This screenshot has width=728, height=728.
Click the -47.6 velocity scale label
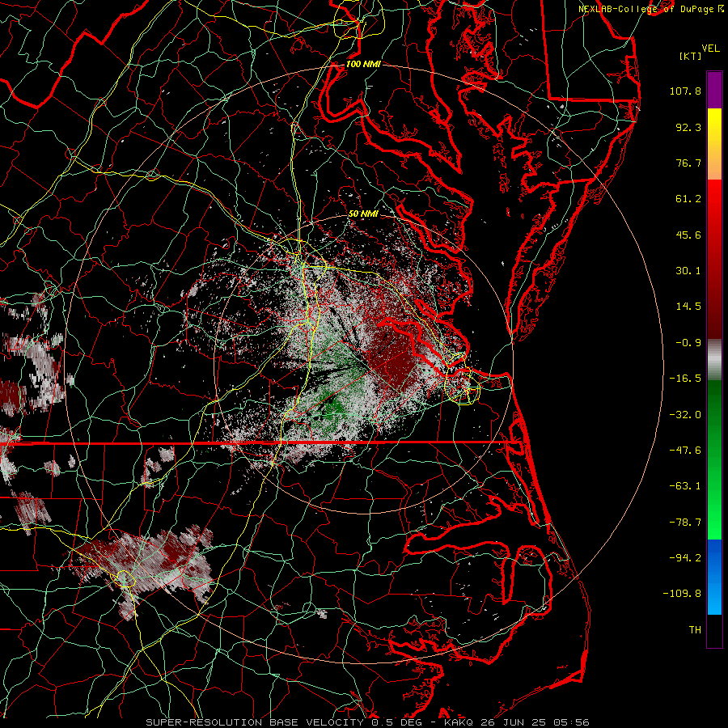[x=685, y=451]
